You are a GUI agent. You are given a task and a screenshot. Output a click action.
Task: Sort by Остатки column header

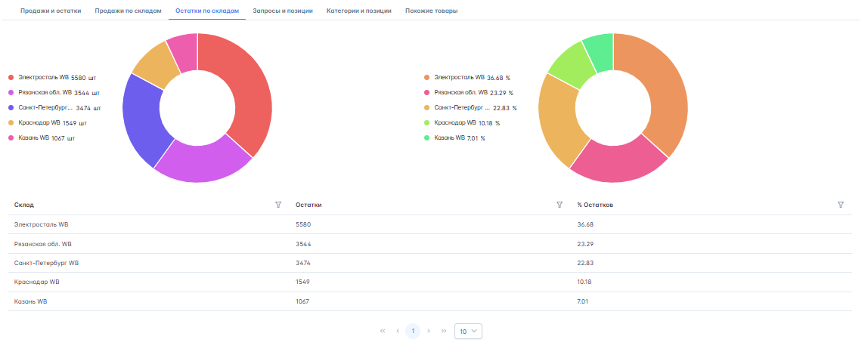pyautogui.click(x=308, y=205)
